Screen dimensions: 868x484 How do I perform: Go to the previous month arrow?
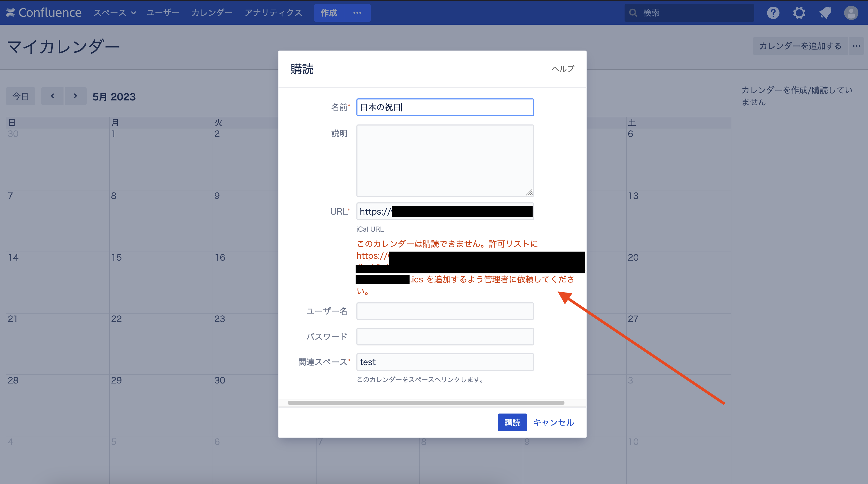point(52,96)
